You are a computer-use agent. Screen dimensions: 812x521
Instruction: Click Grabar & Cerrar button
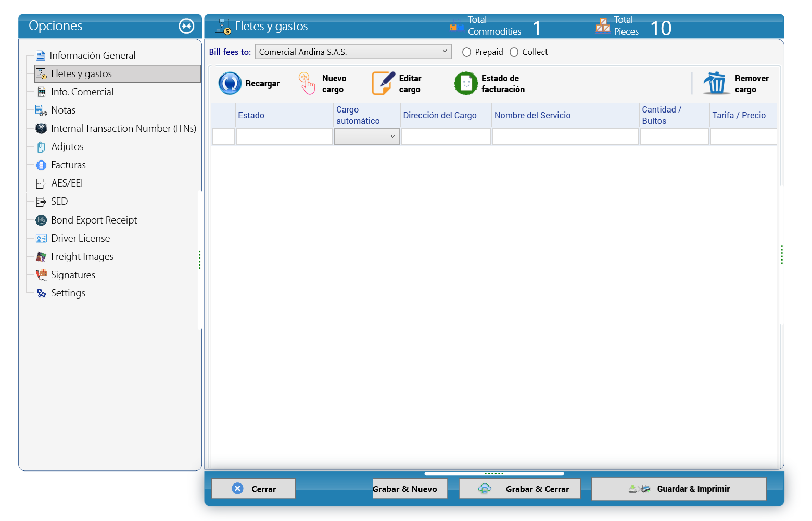pyautogui.click(x=519, y=489)
